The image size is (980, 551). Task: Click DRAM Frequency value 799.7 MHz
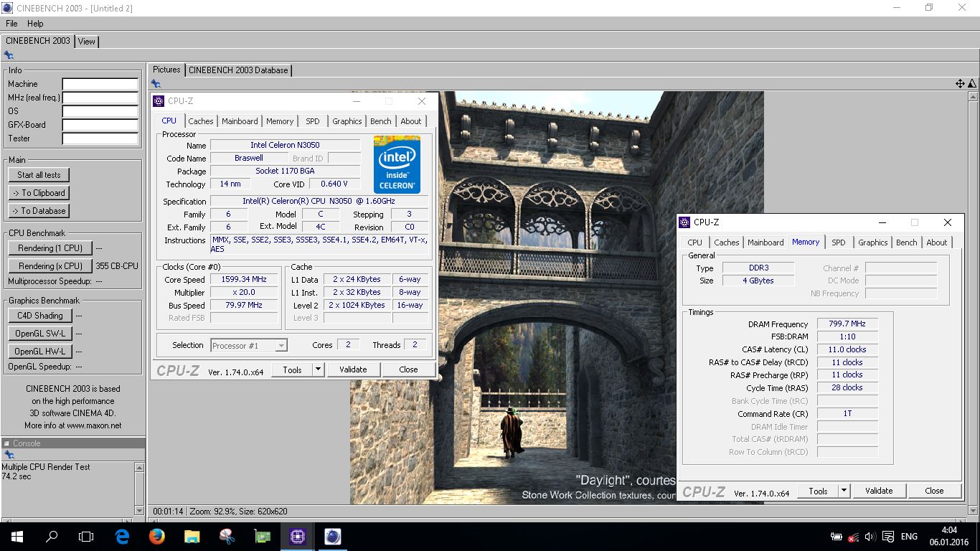(x=847, y=324)
